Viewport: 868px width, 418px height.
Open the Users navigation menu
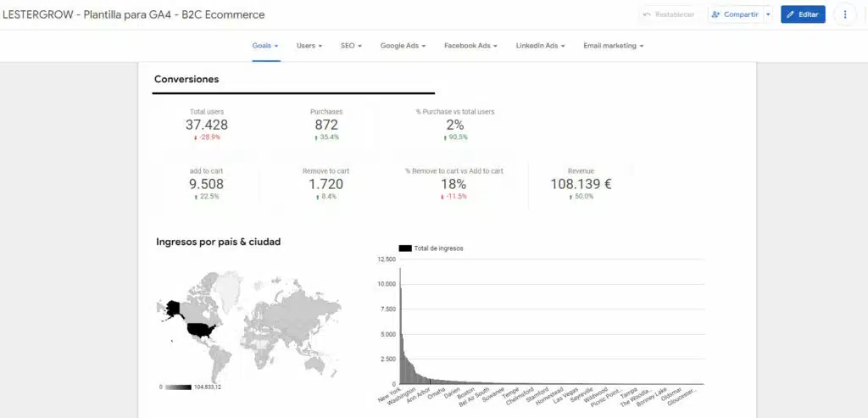coord(309,46)
